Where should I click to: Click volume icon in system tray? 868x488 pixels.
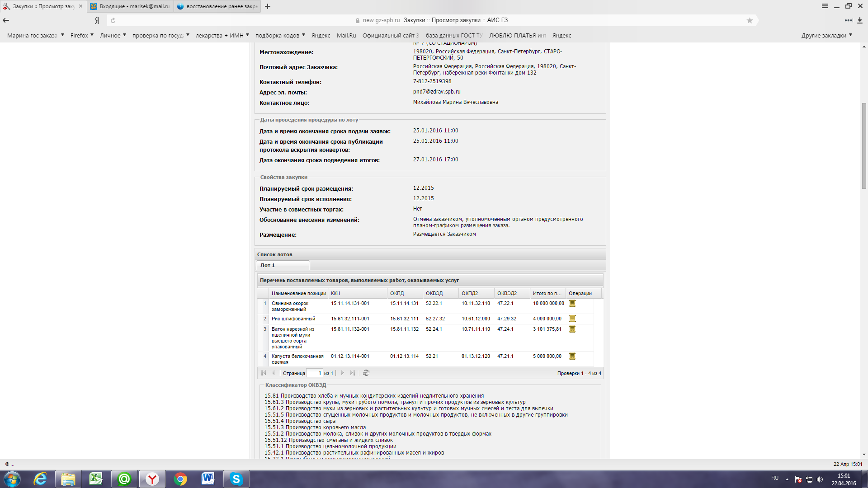point(820,479)
